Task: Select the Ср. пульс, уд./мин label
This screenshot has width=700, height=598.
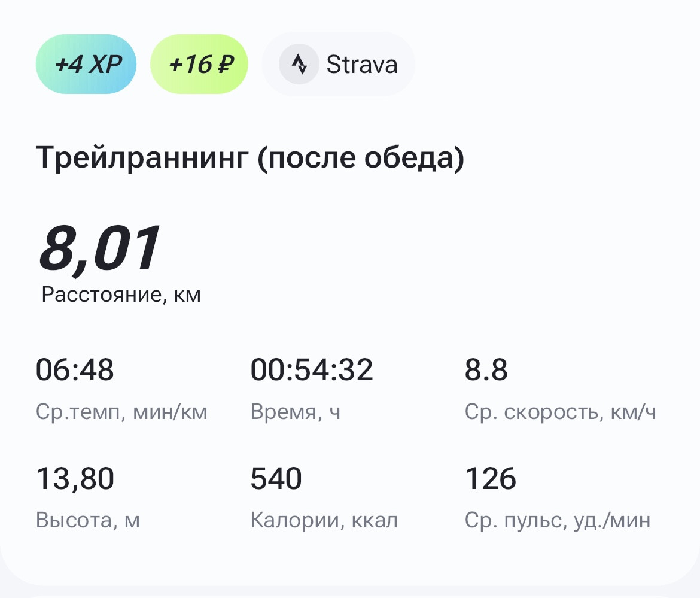Action: pos(558,520)
